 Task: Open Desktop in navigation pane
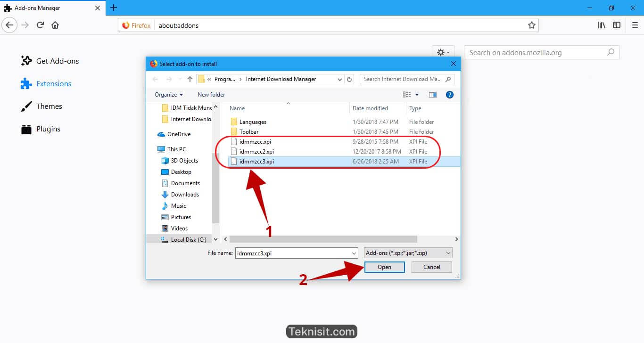[176, 172]
